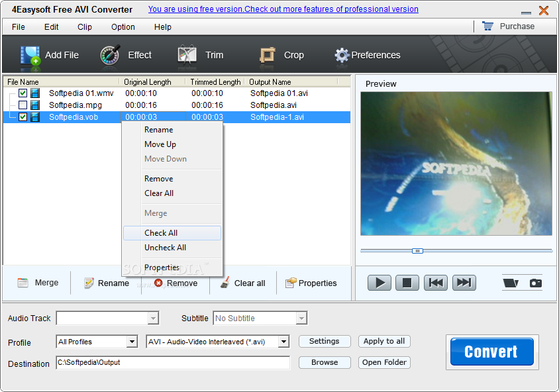Click the preview seek slider handle
Viewport: 559px width, 392px height.
[x=417, y=251]
